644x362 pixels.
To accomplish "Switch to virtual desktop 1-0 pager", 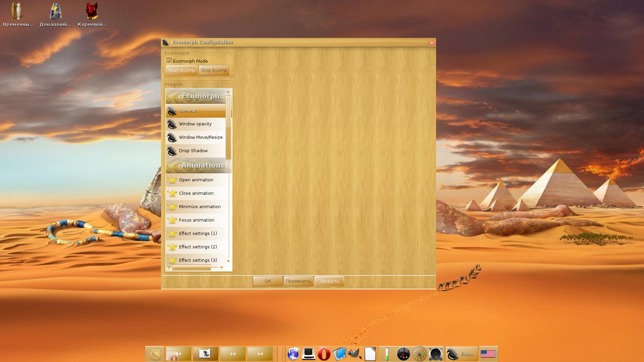I will click(x=206, y=354).
